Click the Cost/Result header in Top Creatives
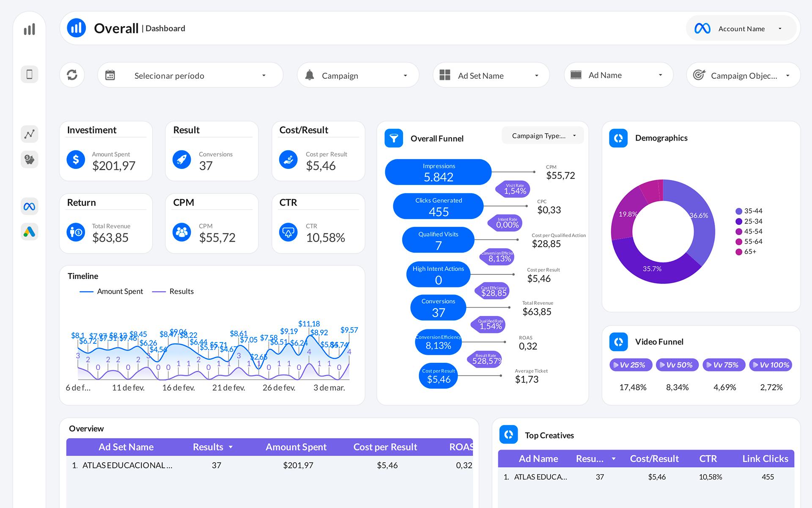 654,459
